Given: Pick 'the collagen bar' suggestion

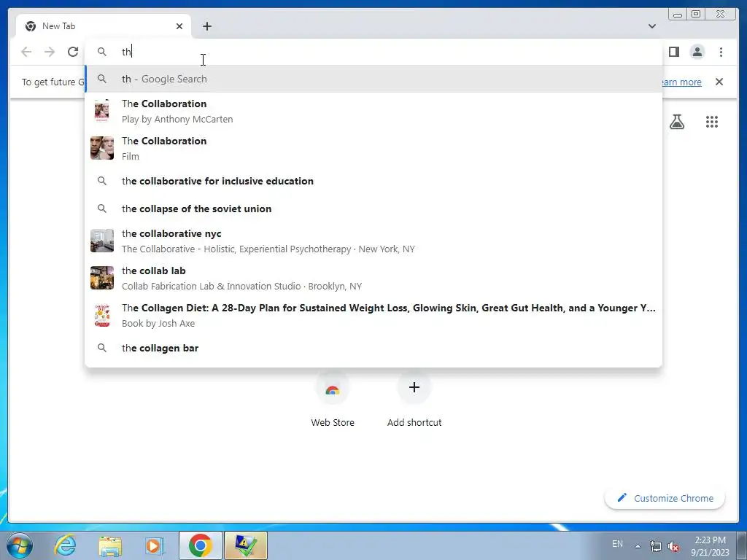Looking at the screenshot, I should pos(373,348).
